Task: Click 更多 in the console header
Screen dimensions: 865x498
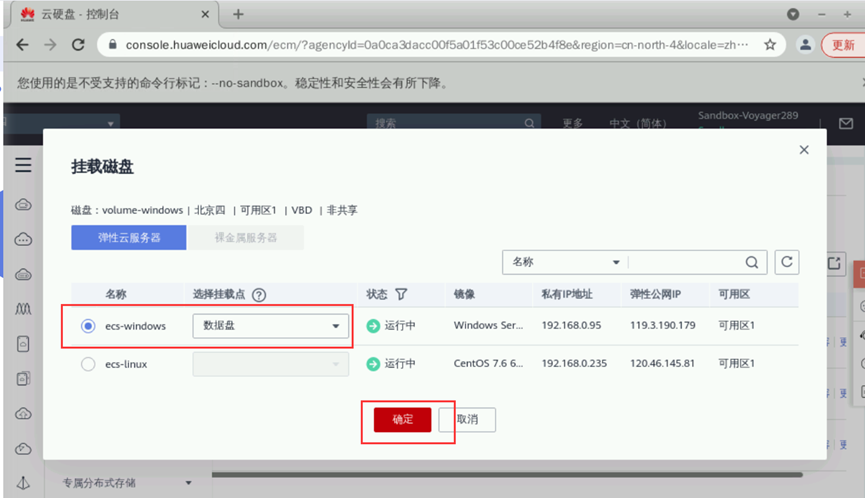Action: 573,123
